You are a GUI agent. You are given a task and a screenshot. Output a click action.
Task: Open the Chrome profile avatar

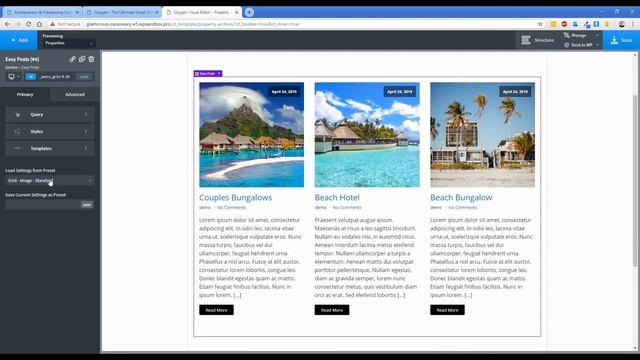(622, 24)
